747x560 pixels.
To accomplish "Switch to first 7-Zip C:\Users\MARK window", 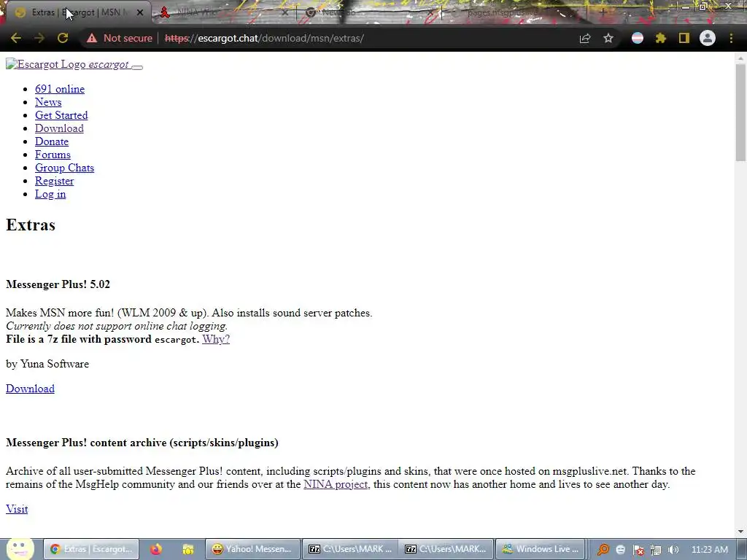I will click(x=349, y=549).
